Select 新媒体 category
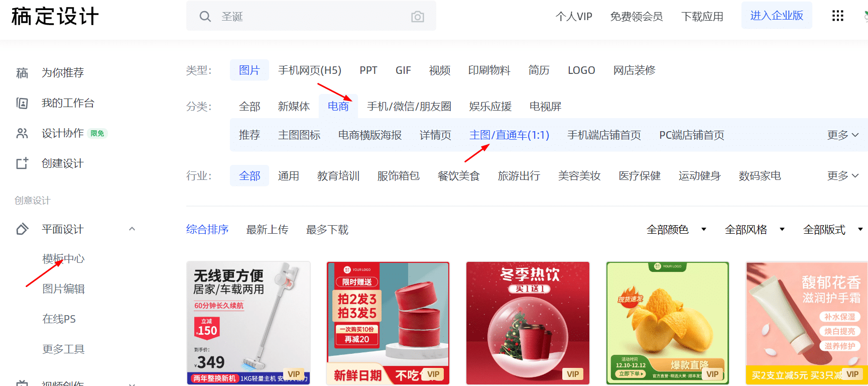Screen dimensions: 868x386 click(x=294, y=107)
